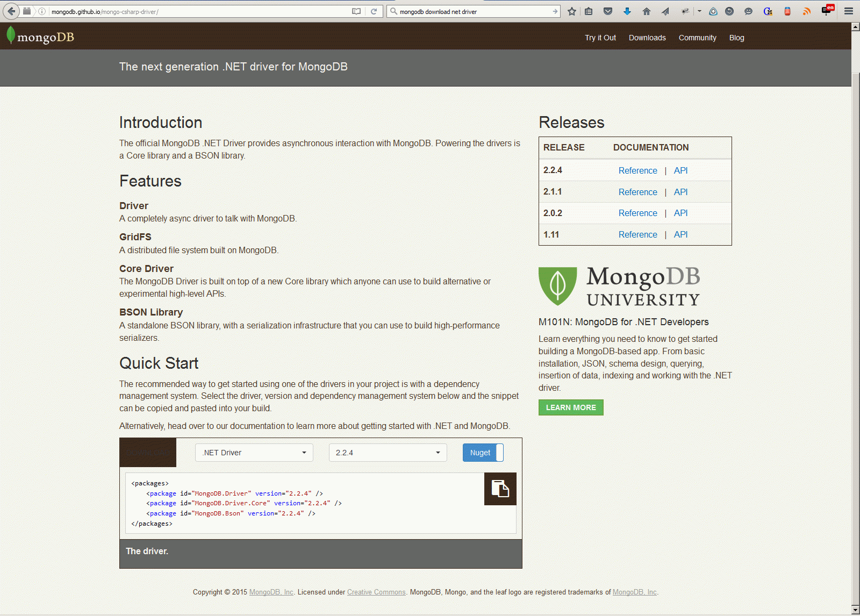860x616 pixels.
Task: Go back with the browser back arrow
Action: click(x=11, y=11)
